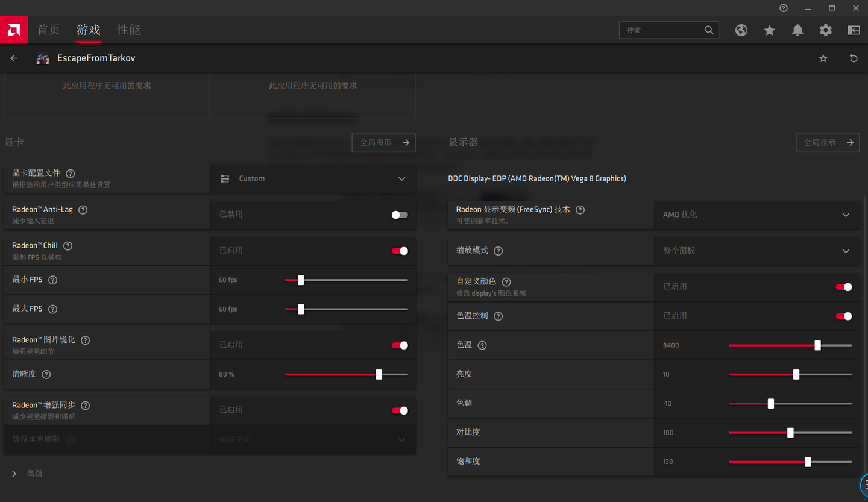This screenshot has height=502, width=868.
Task: Adjust the 最小 FPS slider
Action: [x=346, y=280]
